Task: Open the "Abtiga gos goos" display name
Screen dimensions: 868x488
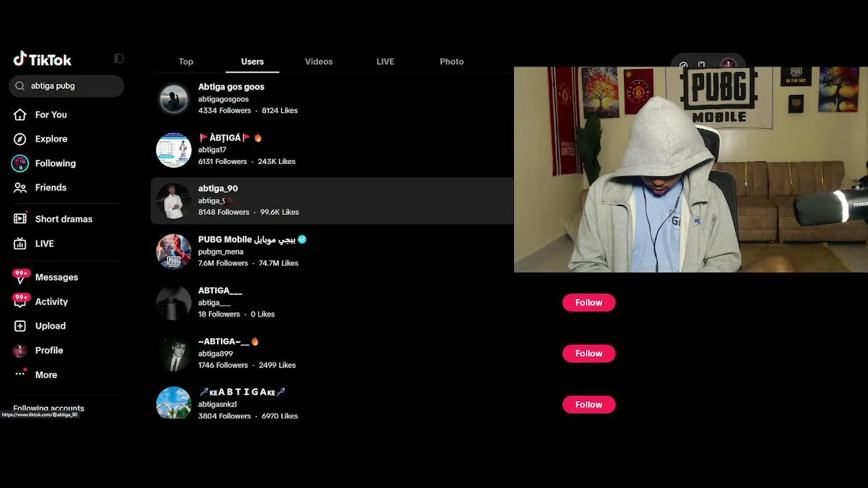Action: click(x=231, y=87)
